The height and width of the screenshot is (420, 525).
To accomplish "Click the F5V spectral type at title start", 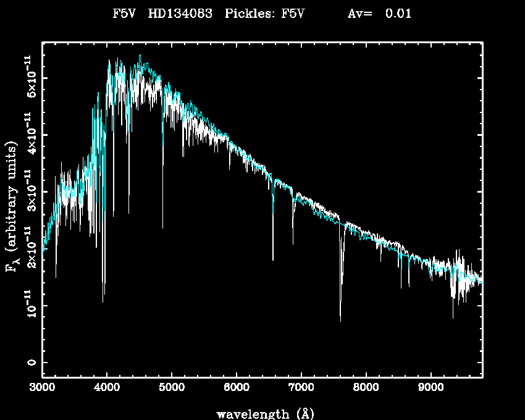I will pos(124,14).
